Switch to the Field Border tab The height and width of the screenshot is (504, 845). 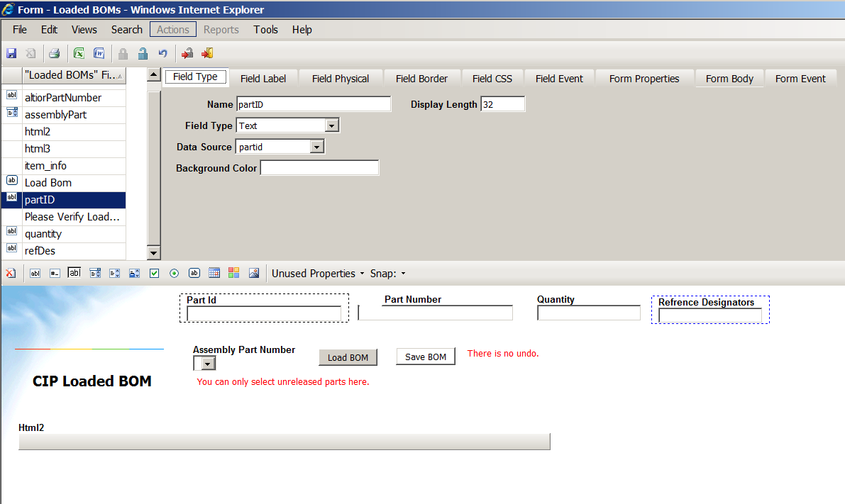point(421,78)
